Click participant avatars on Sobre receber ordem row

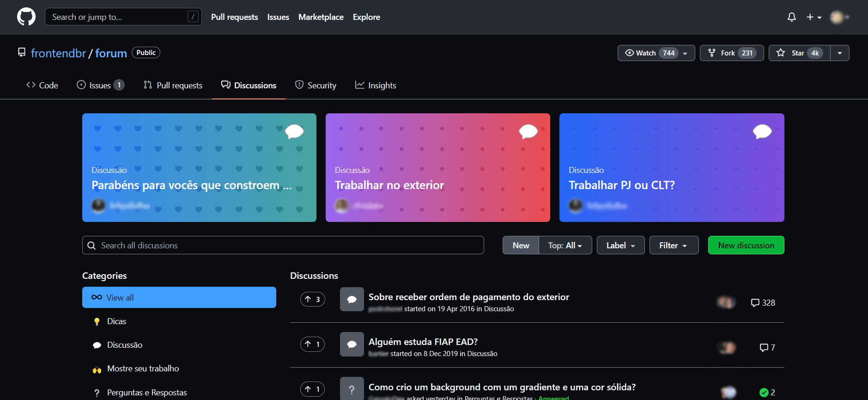click(x=726, y=302)
